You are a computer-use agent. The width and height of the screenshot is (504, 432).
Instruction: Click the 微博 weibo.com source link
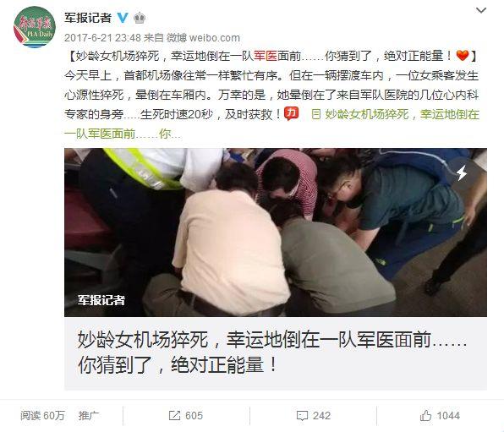[x=203, y=38]
